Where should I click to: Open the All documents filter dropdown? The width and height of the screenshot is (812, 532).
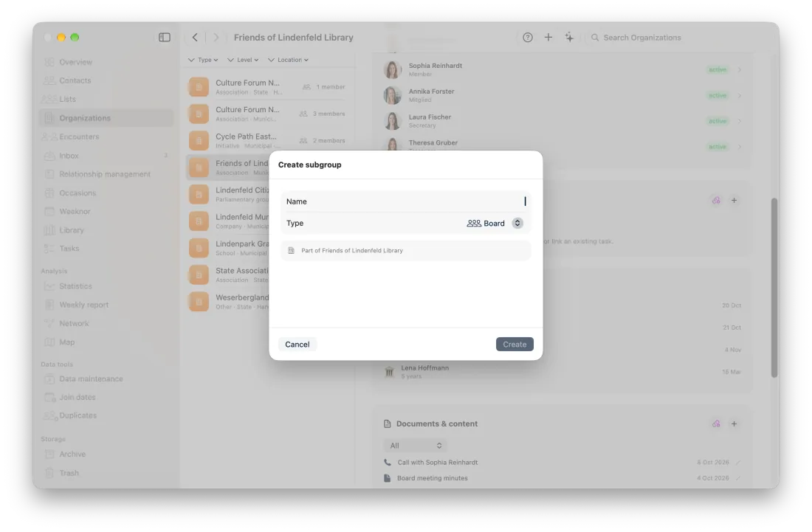coord(415,446)
